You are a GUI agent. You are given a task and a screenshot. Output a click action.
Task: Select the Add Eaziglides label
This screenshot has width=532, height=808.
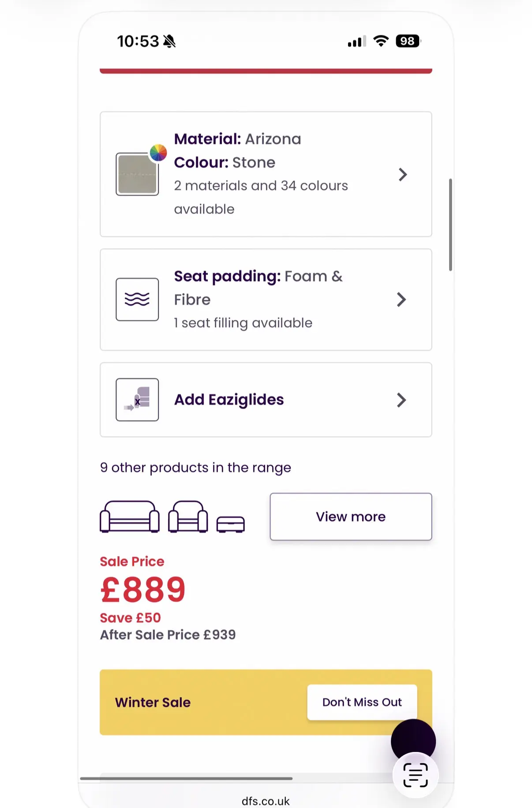point(229,400)
